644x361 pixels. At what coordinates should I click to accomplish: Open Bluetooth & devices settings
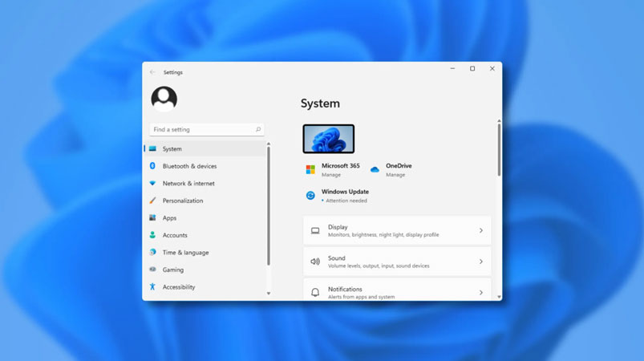(189, 166)
